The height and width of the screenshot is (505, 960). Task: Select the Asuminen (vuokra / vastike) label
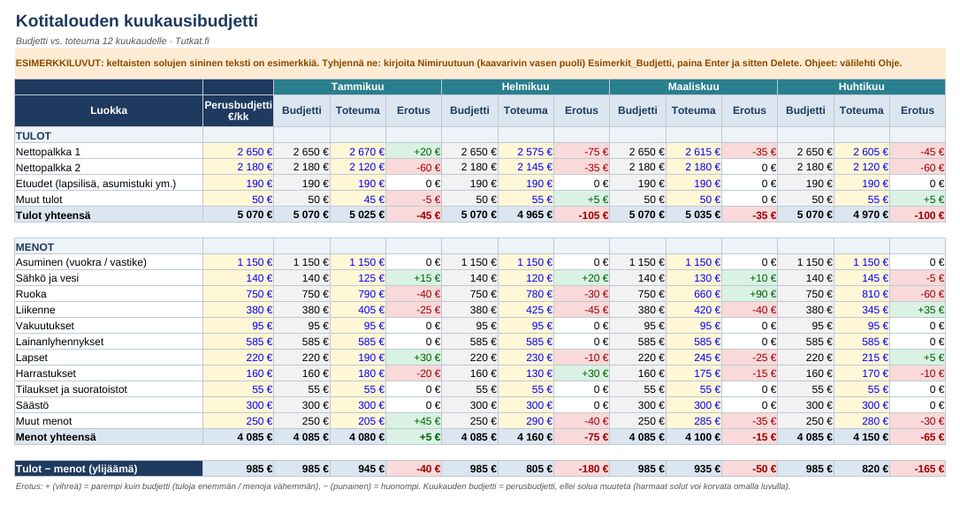[109, 262]
